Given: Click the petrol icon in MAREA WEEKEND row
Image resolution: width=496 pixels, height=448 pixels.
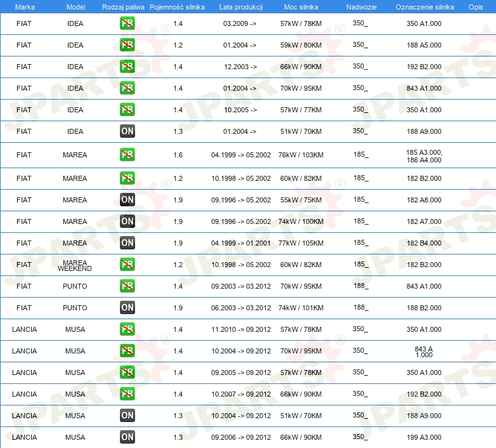Looking at the screenshot, I should (x=127, y=264).
